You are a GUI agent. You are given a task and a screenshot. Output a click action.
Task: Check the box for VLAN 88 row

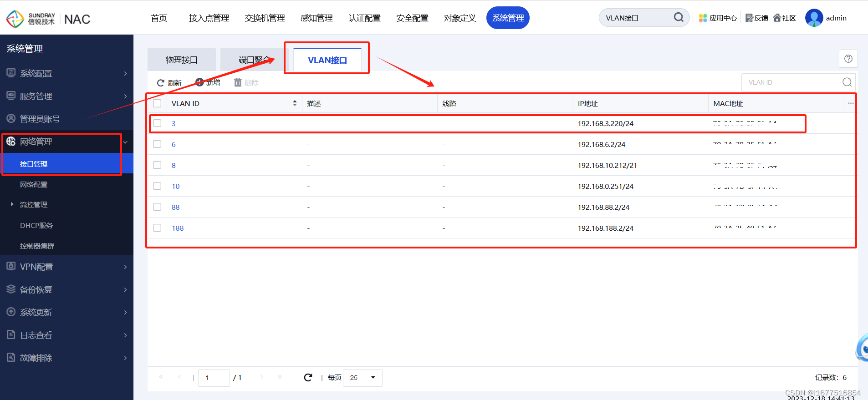pos(157,207)
